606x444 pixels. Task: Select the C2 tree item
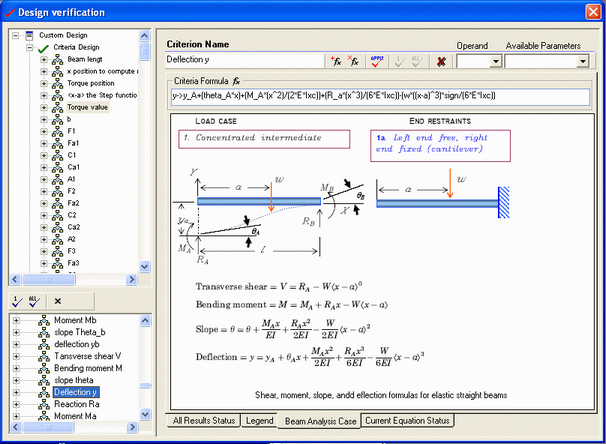click(x=72, y=215)
